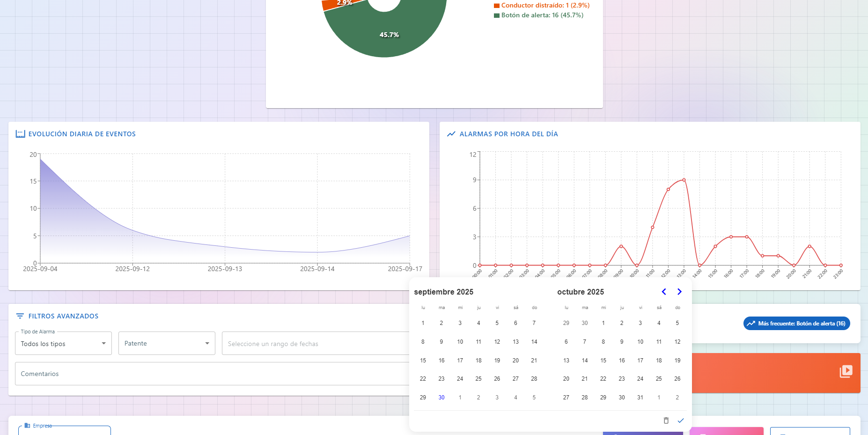Clear selected dates with trash icon
Screen dimensions: 868x435
point(666,420)
